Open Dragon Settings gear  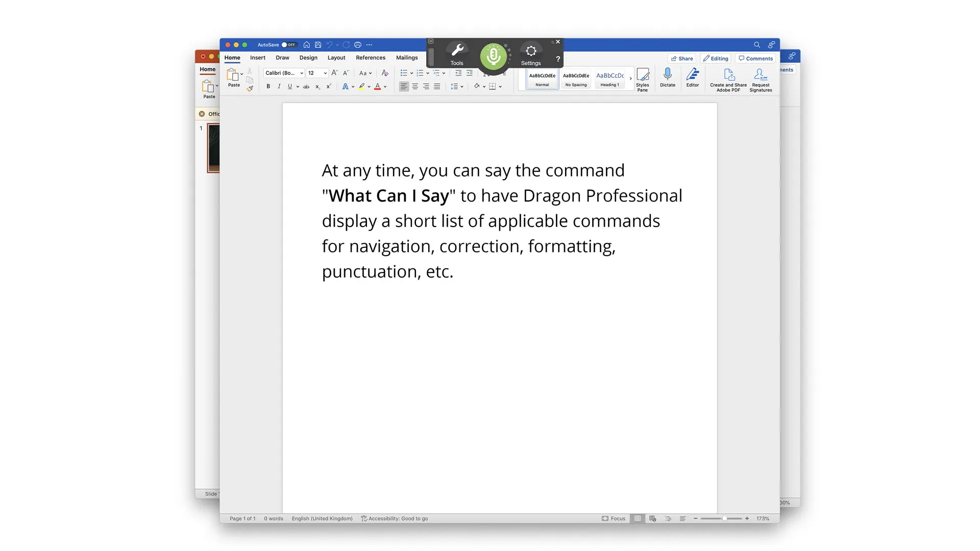(531, 55)
